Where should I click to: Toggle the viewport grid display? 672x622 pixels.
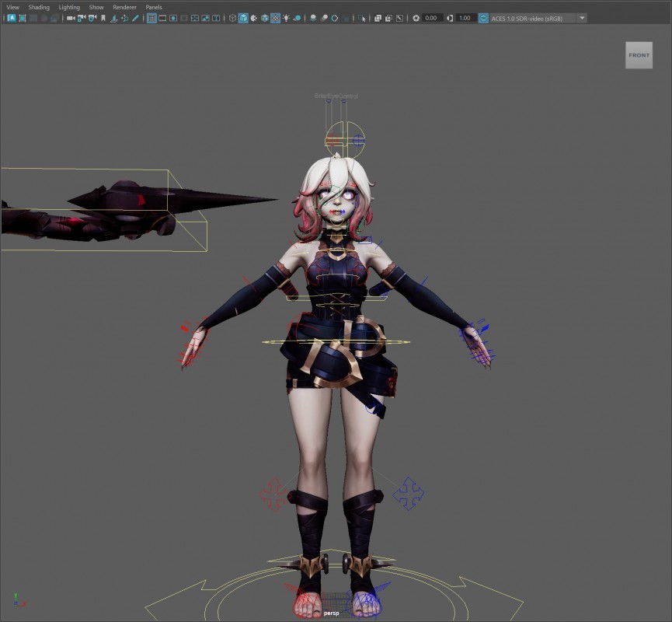151,18
